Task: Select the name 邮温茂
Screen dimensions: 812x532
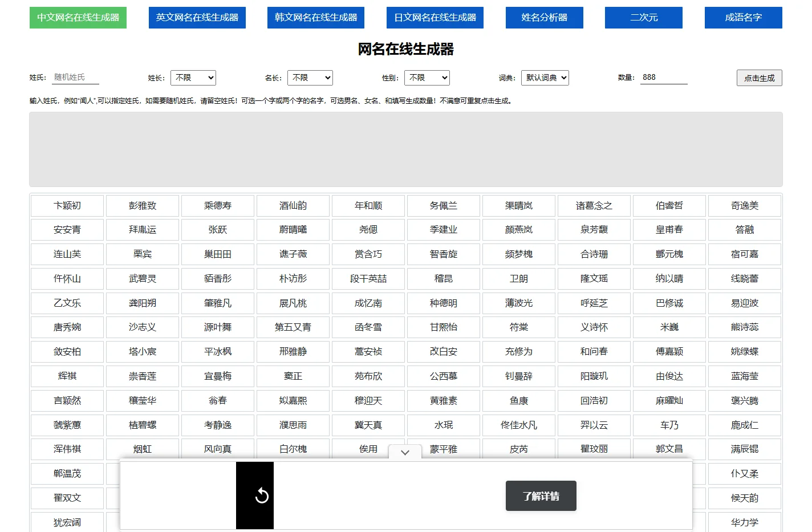Action: tap(67, 474)
